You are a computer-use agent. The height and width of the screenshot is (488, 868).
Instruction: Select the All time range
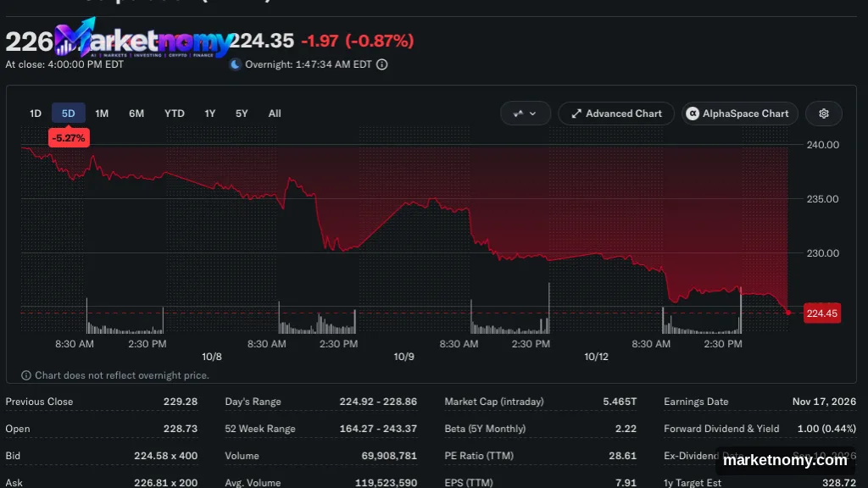click(275, 114)
